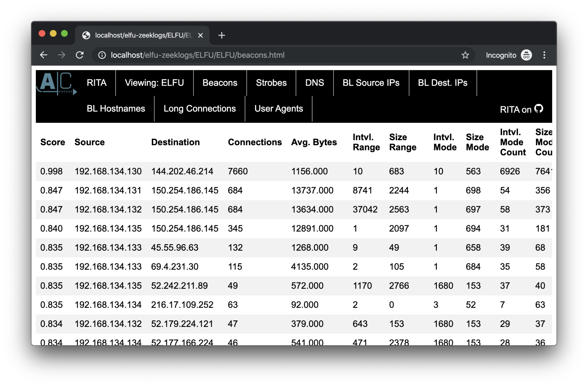Open BL Source IPs page
The image size is (588, 387).
[371, 83]
